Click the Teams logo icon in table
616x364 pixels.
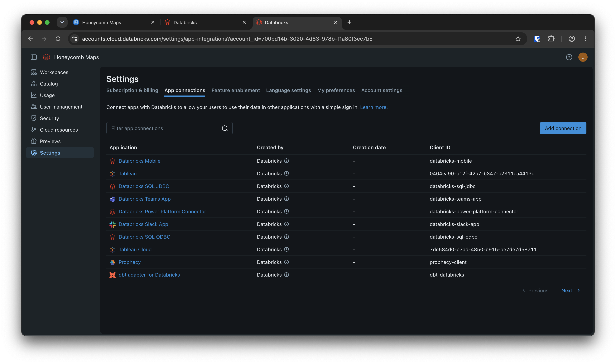coord(113,199)
